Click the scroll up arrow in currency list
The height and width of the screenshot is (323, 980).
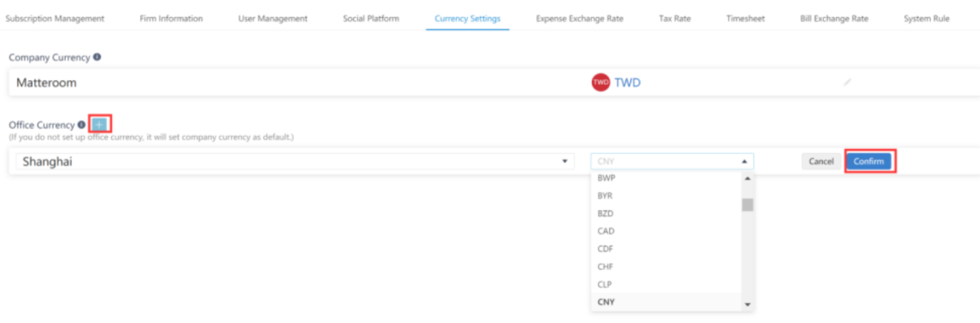(747, 178)
